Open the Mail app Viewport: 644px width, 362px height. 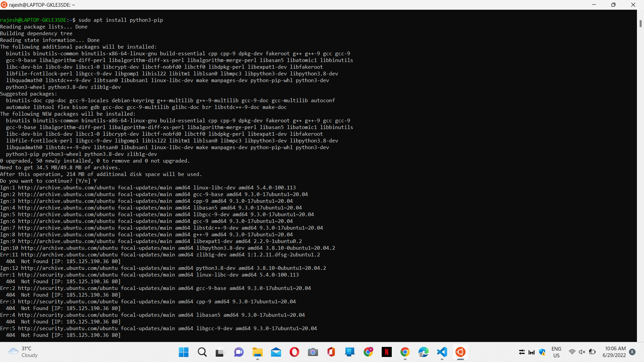pyautogui.click(x=276, y=352)
